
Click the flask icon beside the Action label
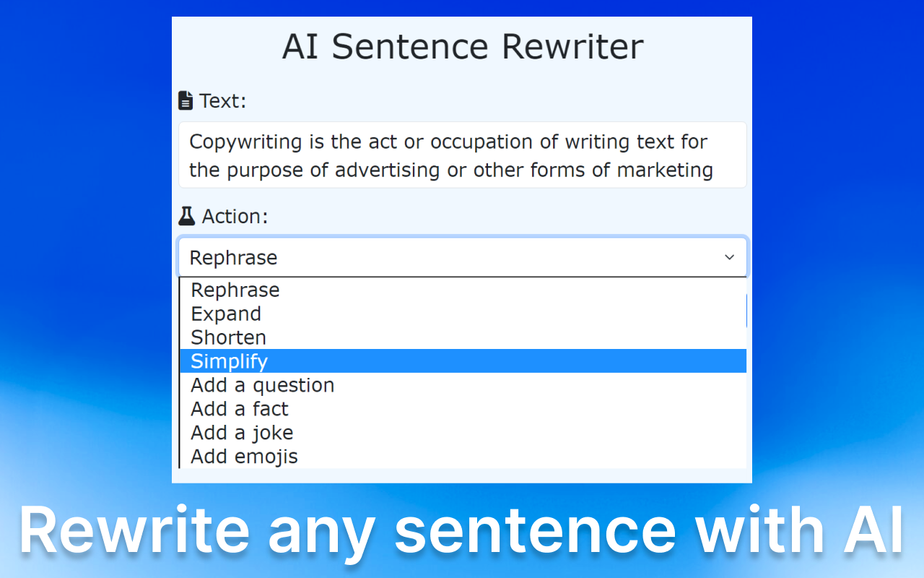pos(186,215)
